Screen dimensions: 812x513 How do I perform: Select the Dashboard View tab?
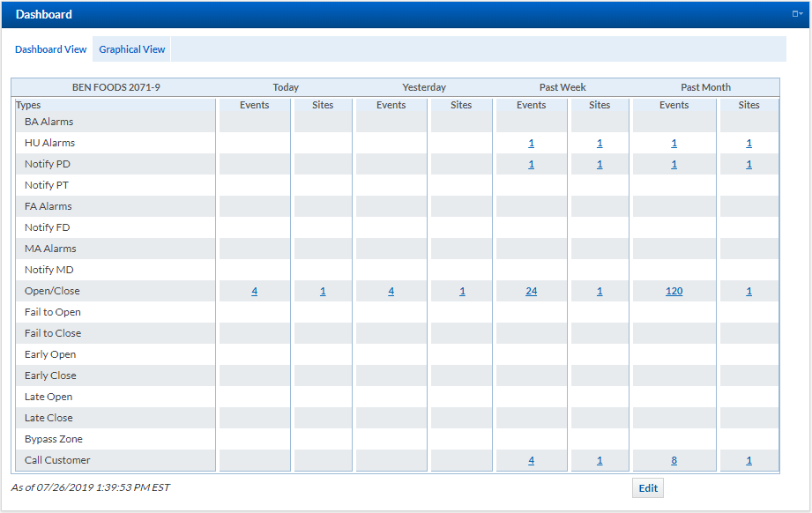pos(51,49)
